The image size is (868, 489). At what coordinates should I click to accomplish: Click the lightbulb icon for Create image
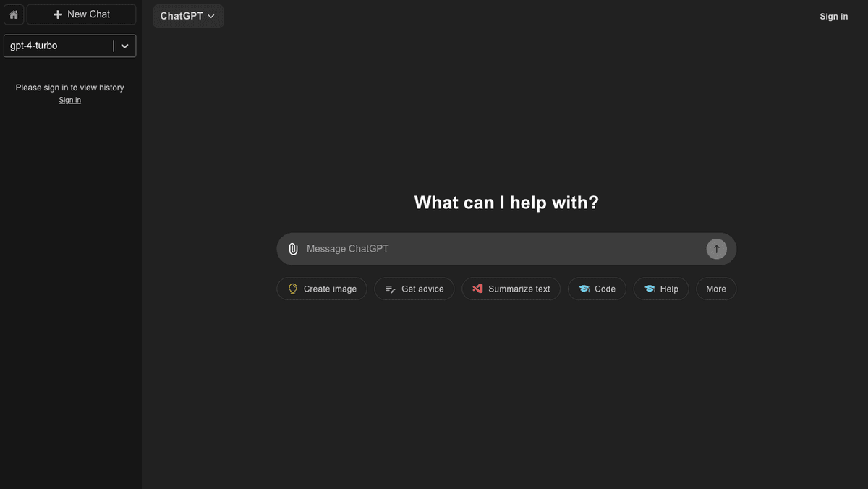pos(293,289)
